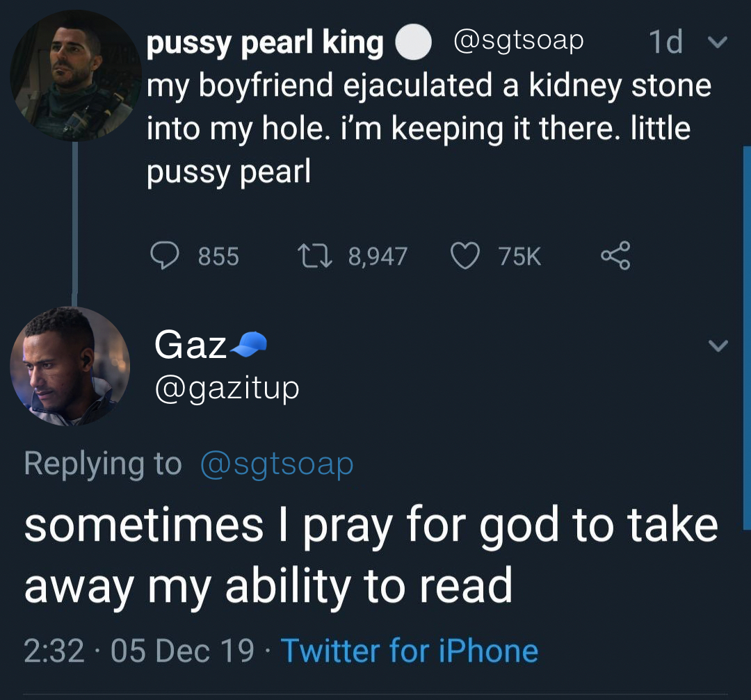
Task: Select the "2:32 · 05 Dec 19" timestamp
Action: (139, 651)
